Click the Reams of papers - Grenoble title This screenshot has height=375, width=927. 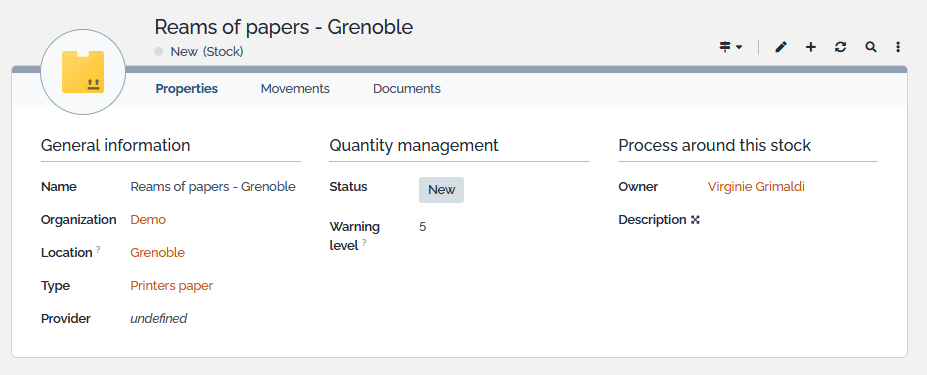tap(284, 27)
